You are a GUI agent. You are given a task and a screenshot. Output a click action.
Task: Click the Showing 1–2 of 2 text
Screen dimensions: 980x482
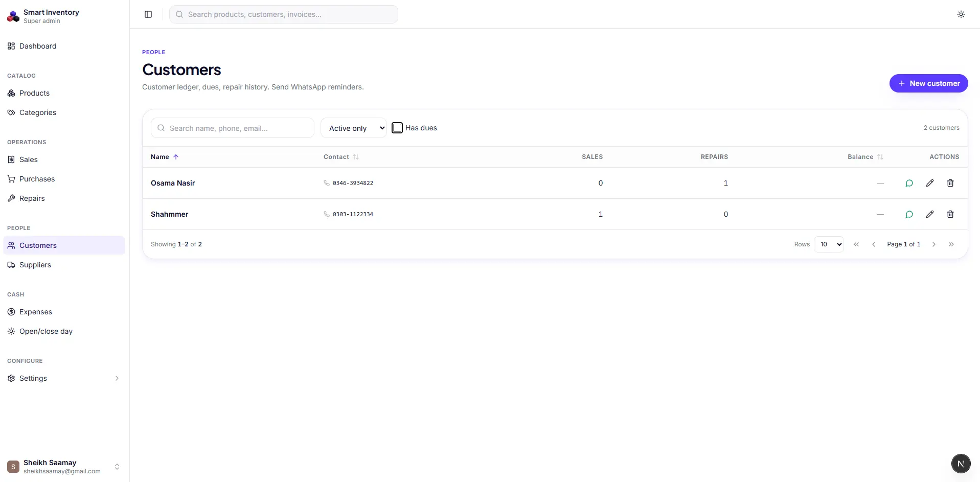pyautogui.click(x=176, y=244)
